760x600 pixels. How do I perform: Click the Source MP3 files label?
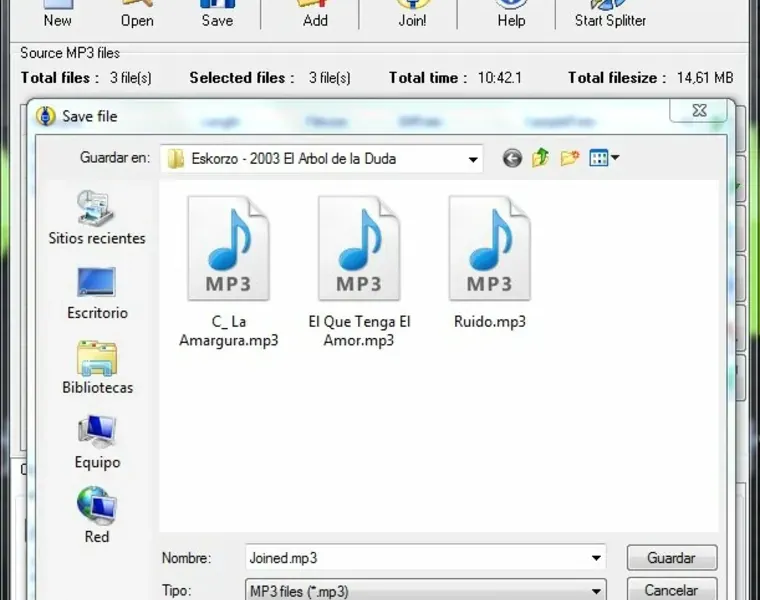(70, 53)
